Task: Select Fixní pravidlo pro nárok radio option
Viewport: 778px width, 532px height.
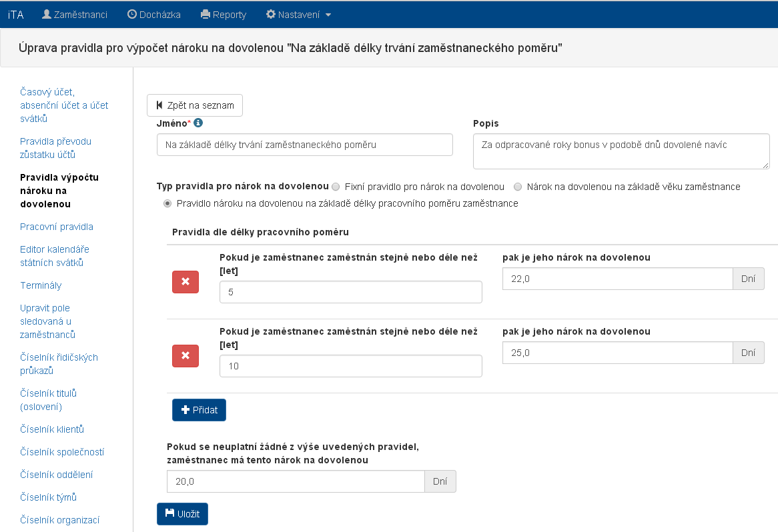Action: (336, 187)
